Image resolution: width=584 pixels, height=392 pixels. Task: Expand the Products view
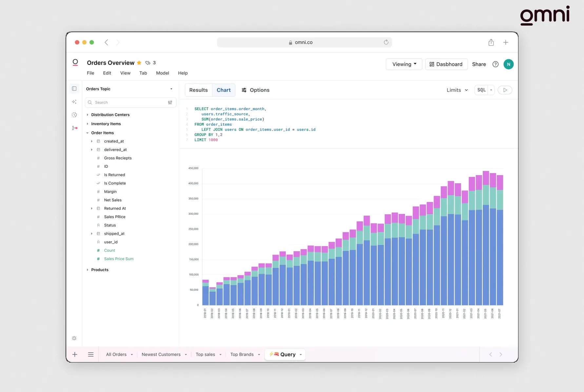pyautogui.click(x=88, y=270)
